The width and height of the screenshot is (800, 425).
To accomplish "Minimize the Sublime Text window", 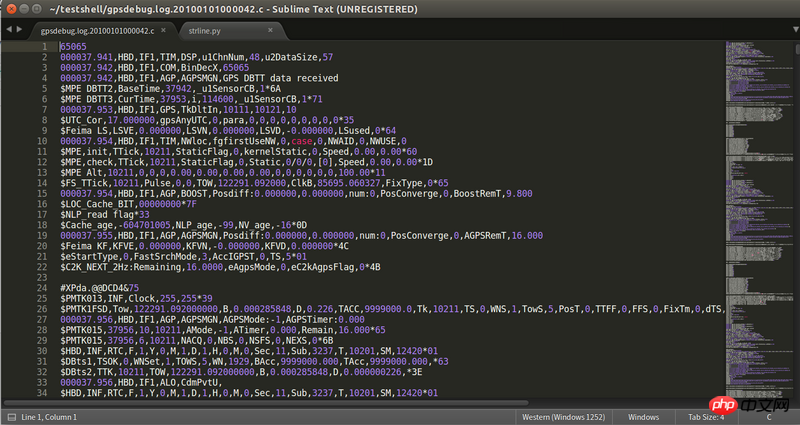I will (x=24, y=9).
